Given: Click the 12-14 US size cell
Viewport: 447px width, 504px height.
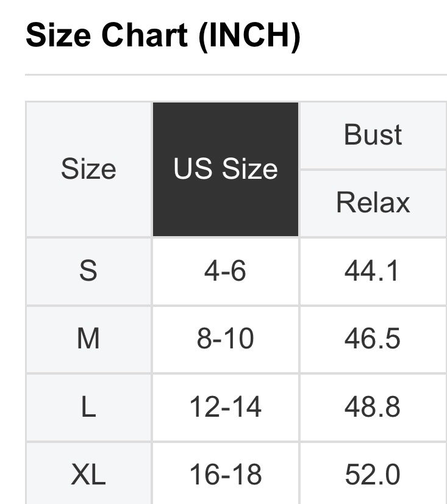Looking at the screenshot, I should click(225, 407).
